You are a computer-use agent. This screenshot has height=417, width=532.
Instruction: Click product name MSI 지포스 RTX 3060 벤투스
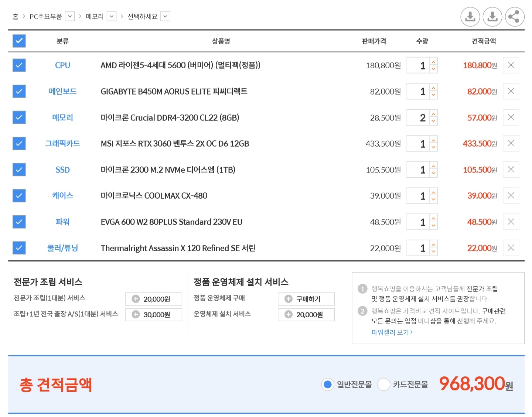[175, 143]
